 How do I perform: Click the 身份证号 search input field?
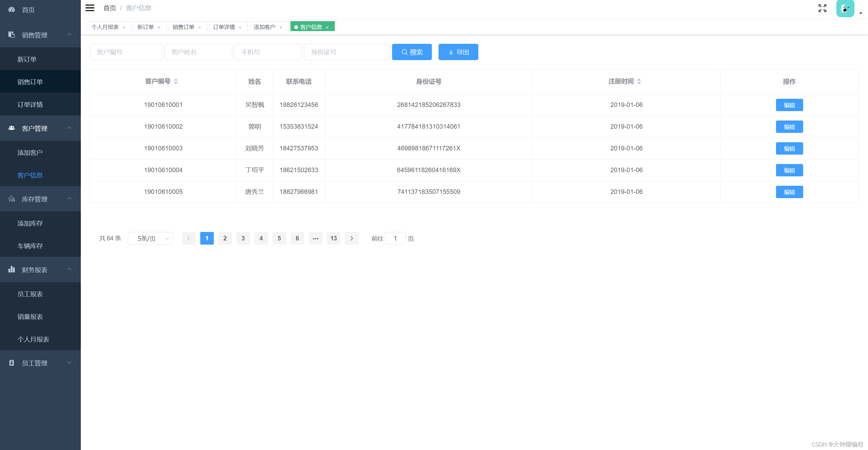pos(347,52)
